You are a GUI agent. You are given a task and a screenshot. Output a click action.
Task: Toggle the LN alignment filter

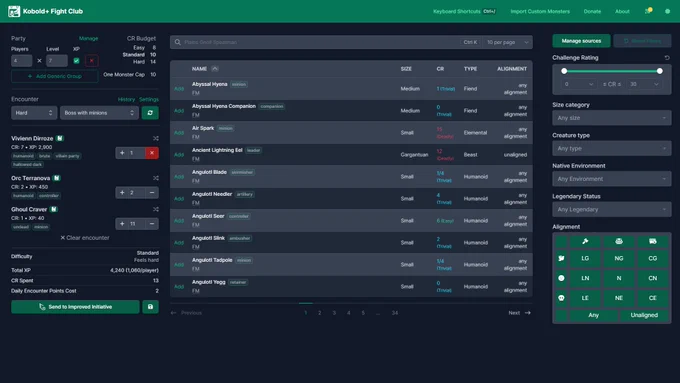click(x=585, y=278)
